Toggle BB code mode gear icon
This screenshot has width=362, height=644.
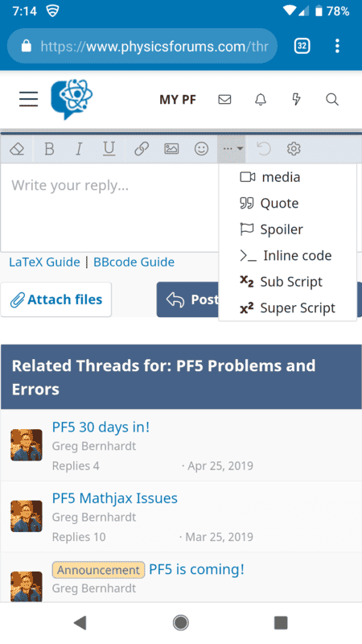pyautogui.click(x=294, y=149)
